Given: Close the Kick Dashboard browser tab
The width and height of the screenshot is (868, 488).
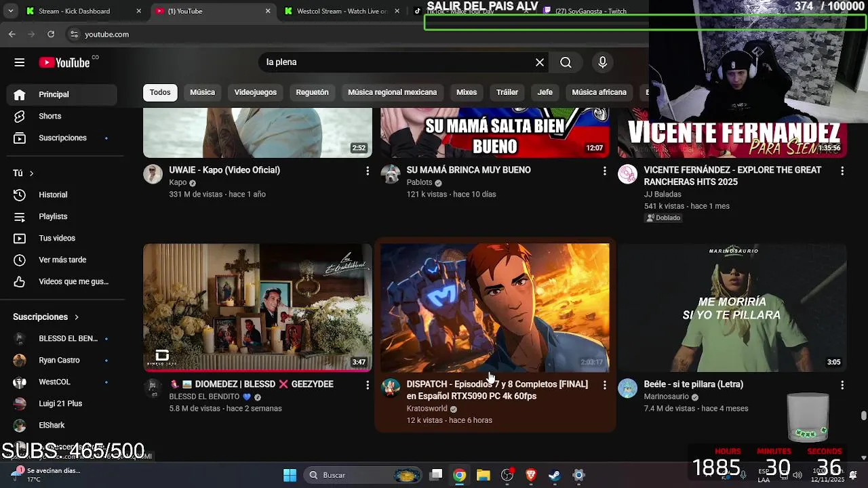Looking at the screenshot, I should click(x=139, y=11).
